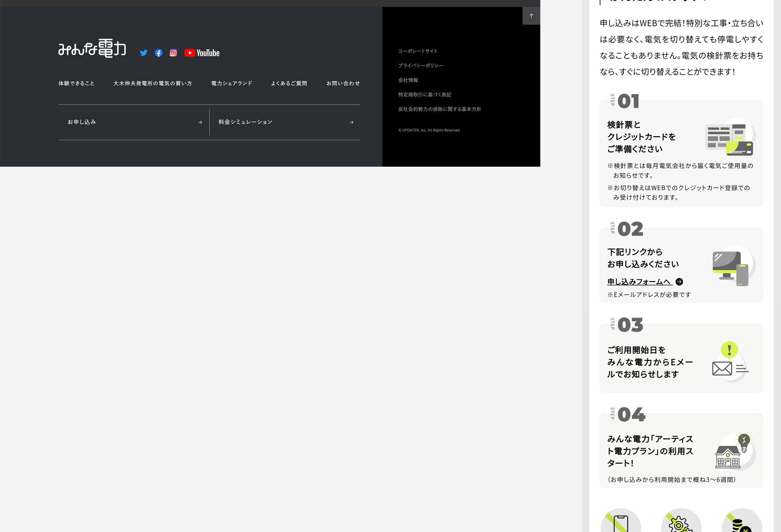Open the Twitter icon in the footer
Screen dimensions: 781x532
143,53
